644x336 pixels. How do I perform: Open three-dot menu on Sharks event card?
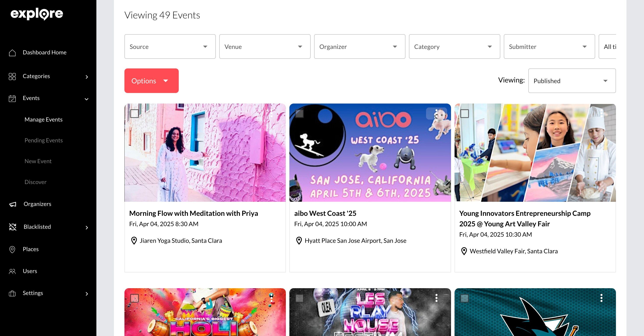[x=601, y=298]
